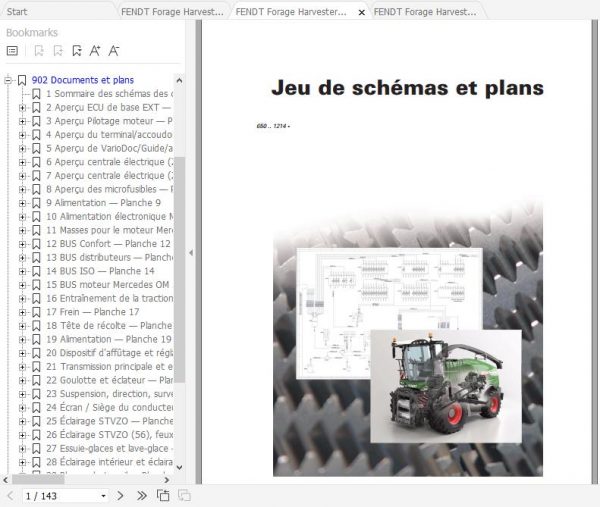Select the active FENDT Forage Harvester tab
This screenshot has height=507, width=600.
[x=291, y=12]
